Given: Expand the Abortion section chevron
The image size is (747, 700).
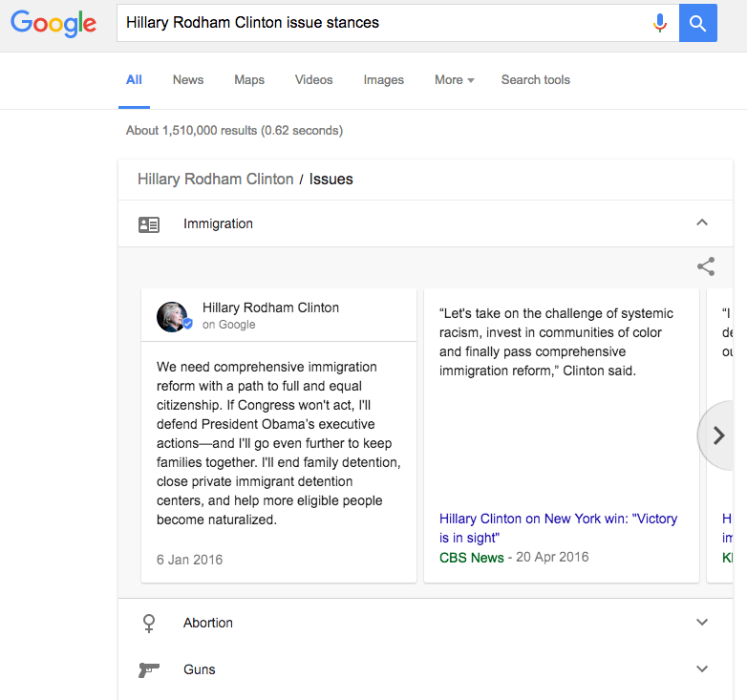Looking at the screenshot, I should point(702,622).
